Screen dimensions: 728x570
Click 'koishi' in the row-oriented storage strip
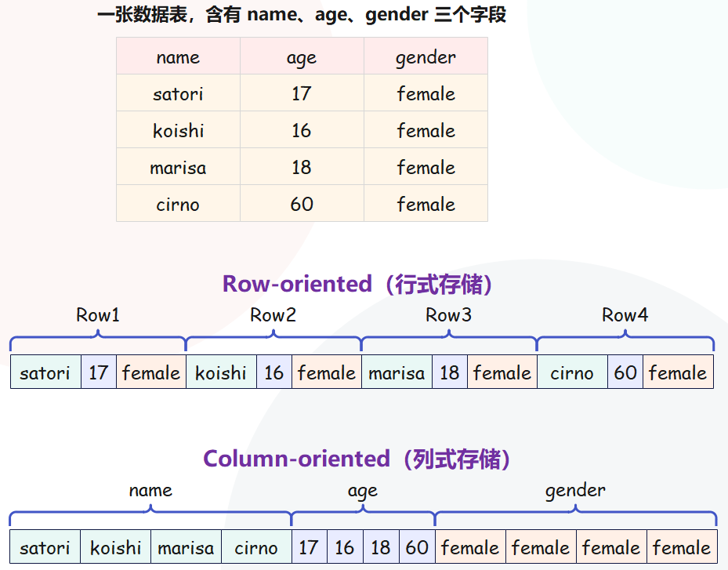(221, 372)
